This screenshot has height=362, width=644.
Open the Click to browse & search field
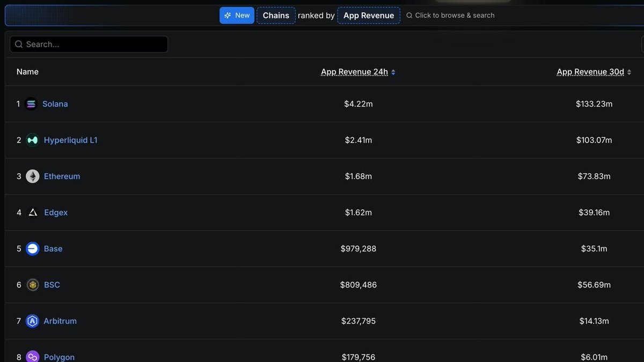(452, 15)
